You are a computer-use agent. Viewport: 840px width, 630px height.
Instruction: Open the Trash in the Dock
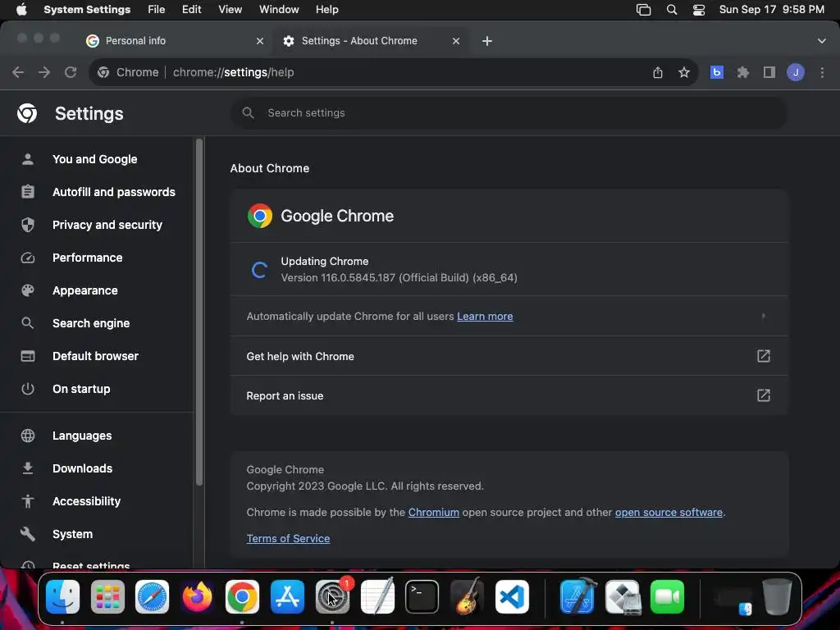click(777, 597)
